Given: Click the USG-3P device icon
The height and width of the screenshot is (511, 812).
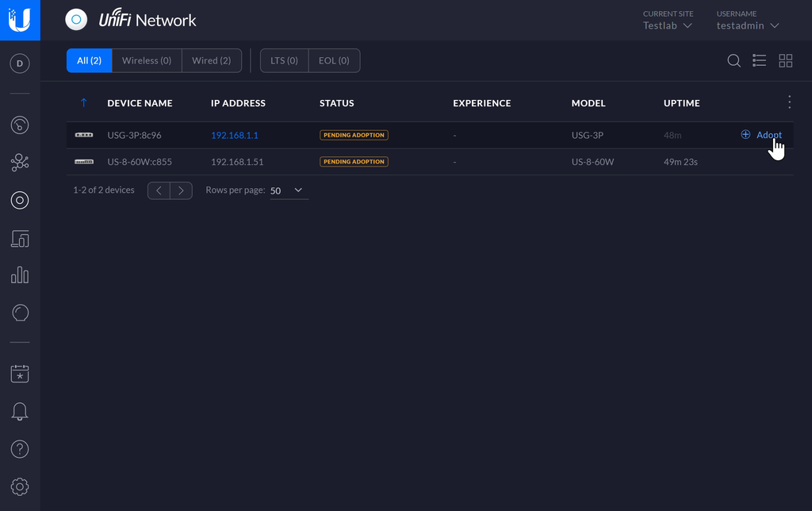Looking at the screenshot, I should click(84, 135).
